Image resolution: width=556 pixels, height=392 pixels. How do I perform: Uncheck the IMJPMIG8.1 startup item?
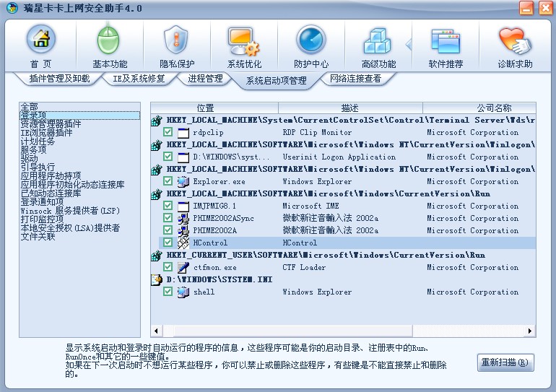[168, 206]
